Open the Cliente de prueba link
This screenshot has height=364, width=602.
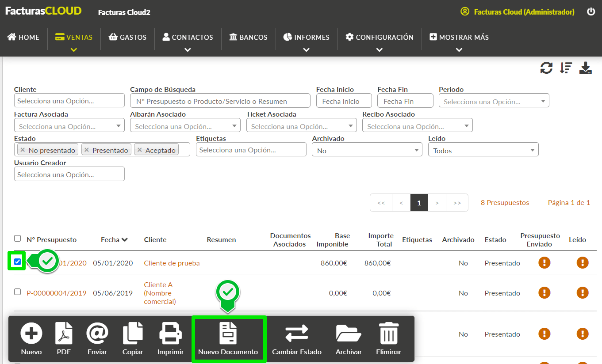click(x=172, y=263)
